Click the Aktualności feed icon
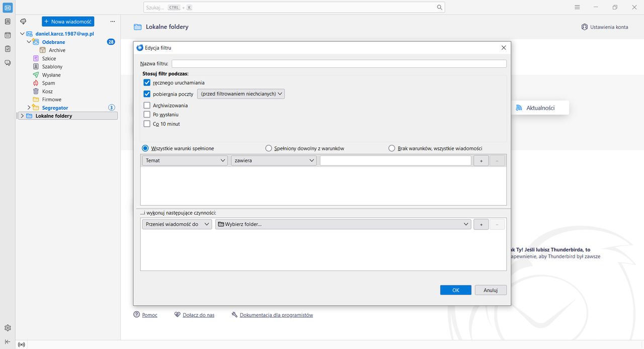Viewport: 644px width, 349px height. point(519,108)
